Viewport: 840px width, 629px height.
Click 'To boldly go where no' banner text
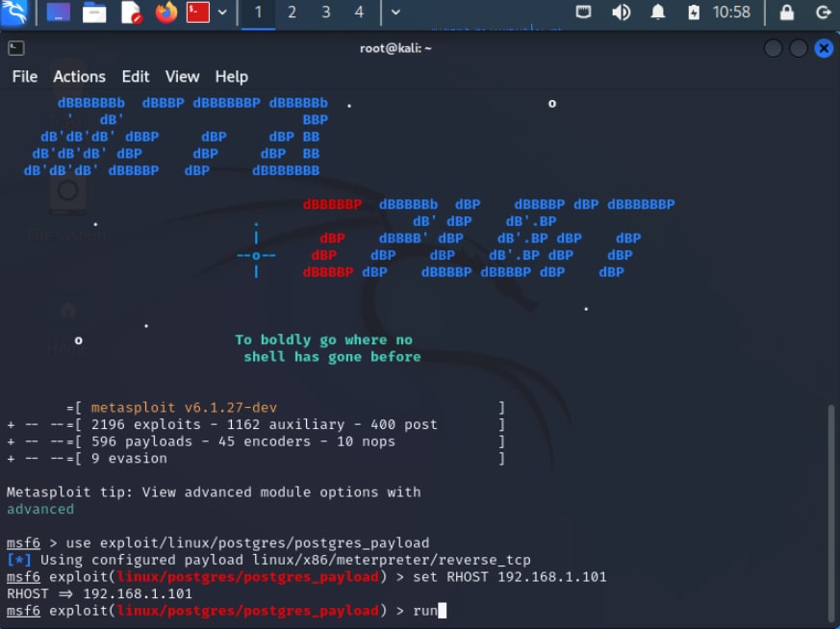click(323, 340)
